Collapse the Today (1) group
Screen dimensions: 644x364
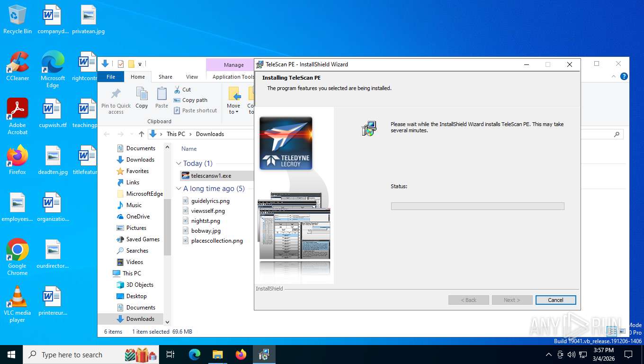pyautogui.click(x=179, y=164)
